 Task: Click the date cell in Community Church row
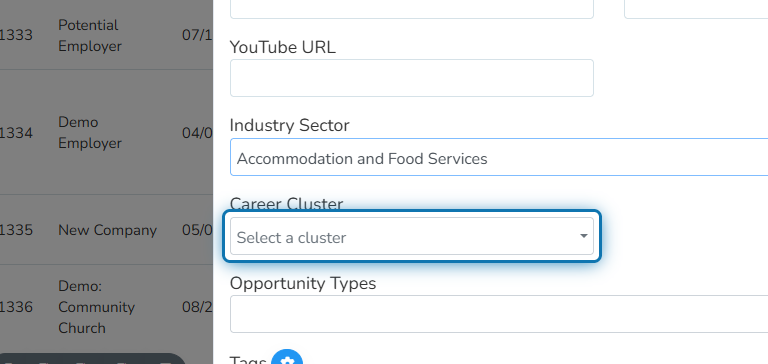tap(197, 307)
